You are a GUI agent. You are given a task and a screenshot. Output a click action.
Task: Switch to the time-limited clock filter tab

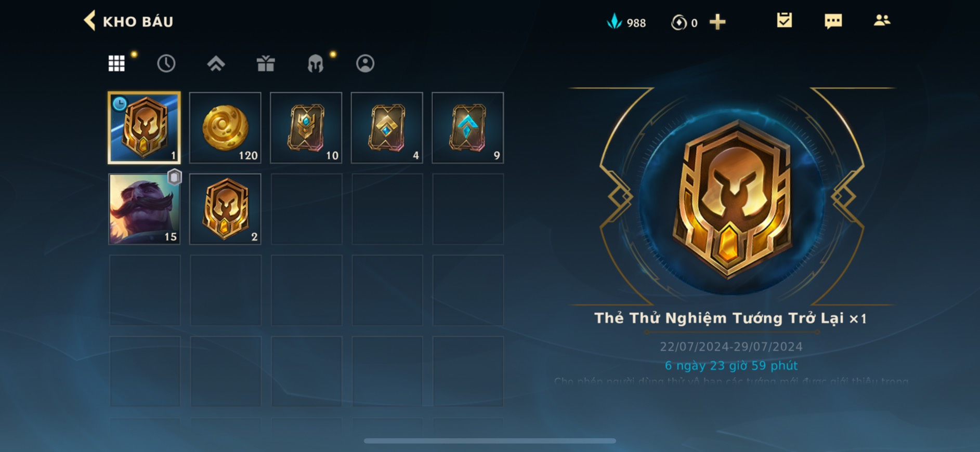(x=166, y=63)
